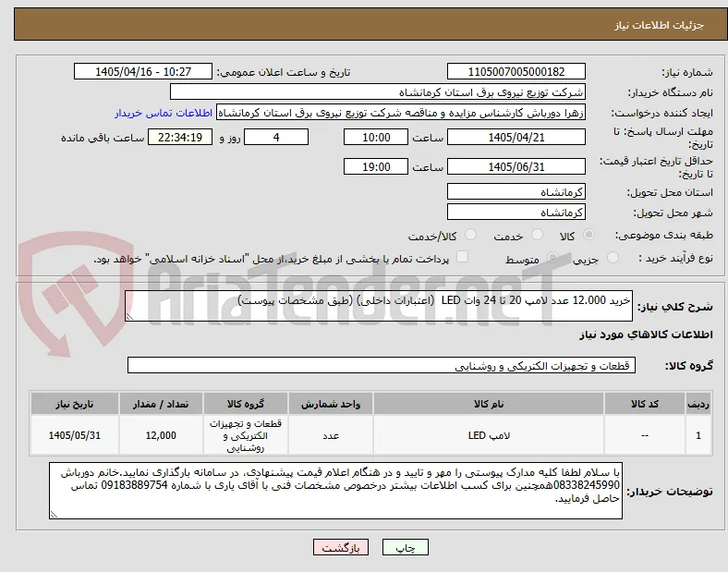Click the گروه کالا field
The width and height of the screenshot is (728, 572).
(x=382, y=365)
